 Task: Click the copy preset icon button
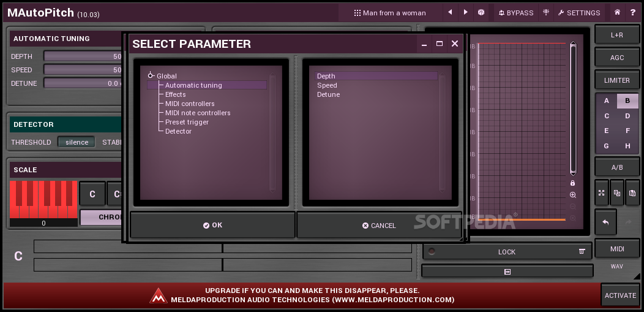click(x=617, y=193)
